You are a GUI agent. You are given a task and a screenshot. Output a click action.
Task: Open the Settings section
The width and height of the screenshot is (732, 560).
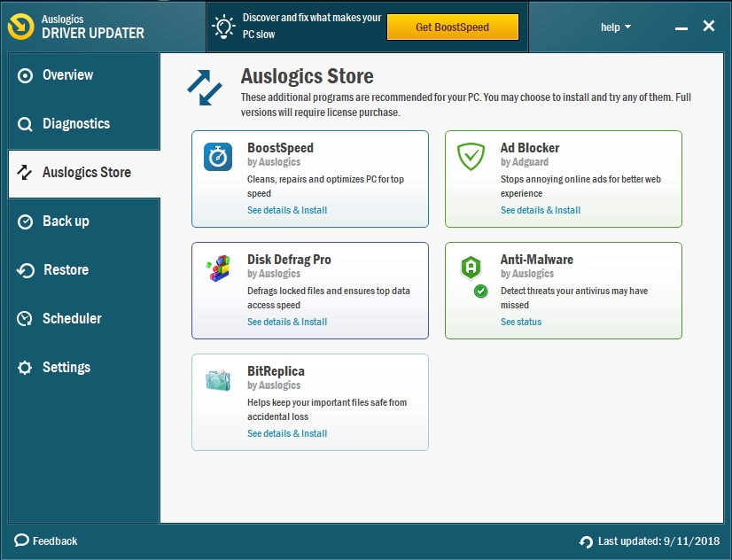pyautogui.click(x=66, y=368)
